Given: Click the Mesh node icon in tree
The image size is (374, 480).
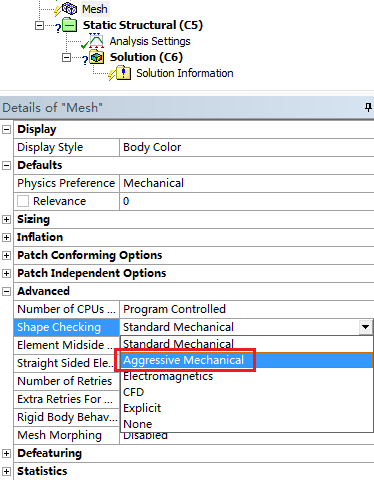Looking at the screenshot, I should click(x=69, y=8).
